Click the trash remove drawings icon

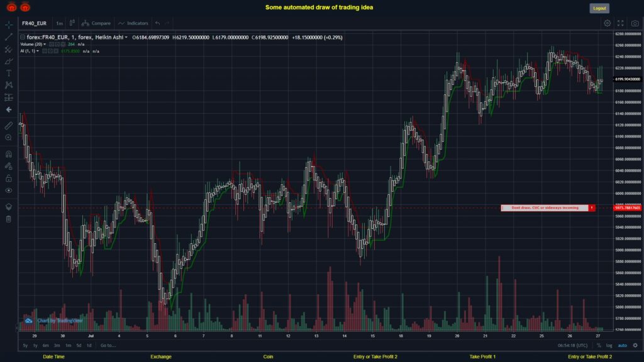click(9, 219)
